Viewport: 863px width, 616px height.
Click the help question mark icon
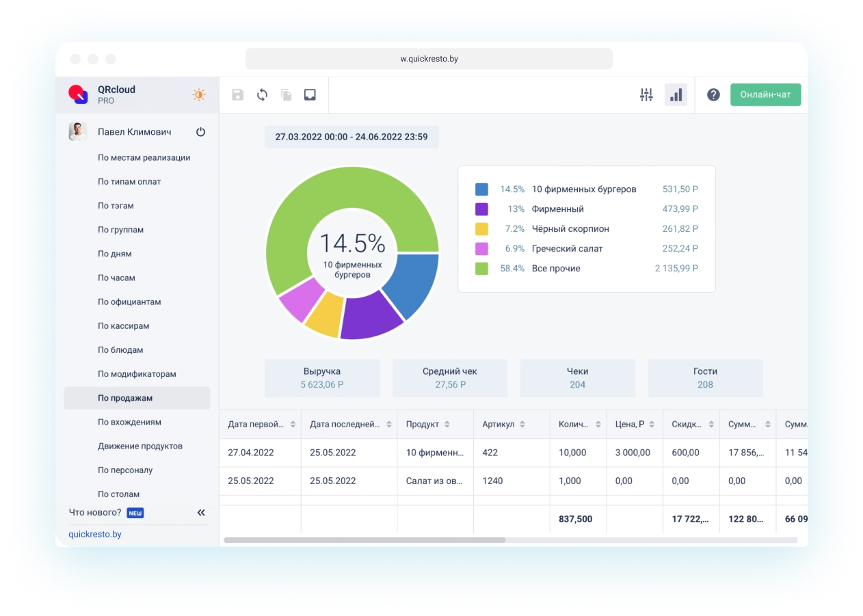coord(713,95)
